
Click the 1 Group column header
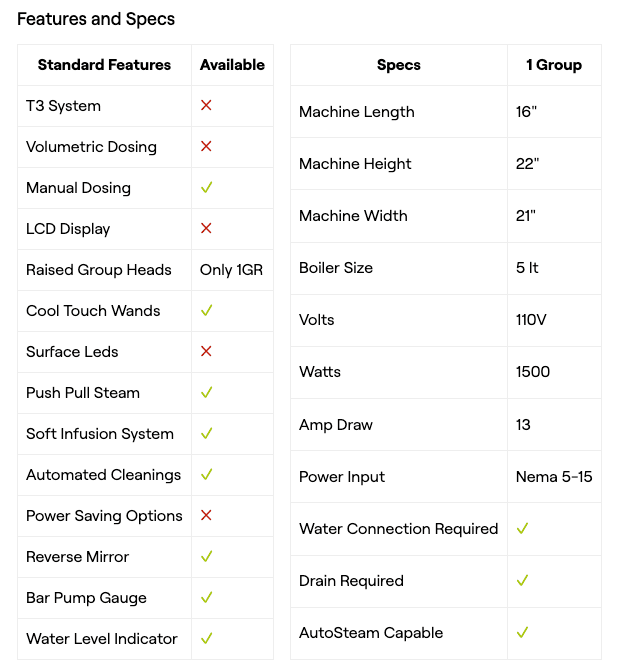pos(554,65)
